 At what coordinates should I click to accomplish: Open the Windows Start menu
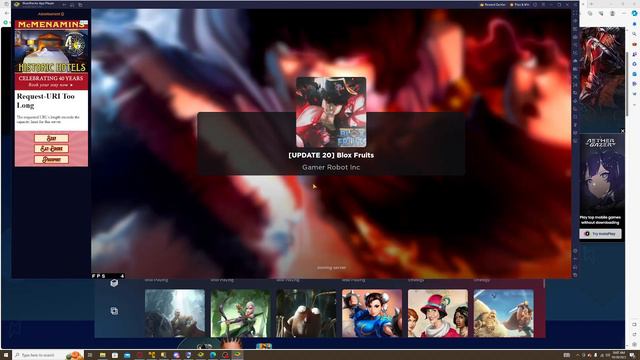coord(6,355)
